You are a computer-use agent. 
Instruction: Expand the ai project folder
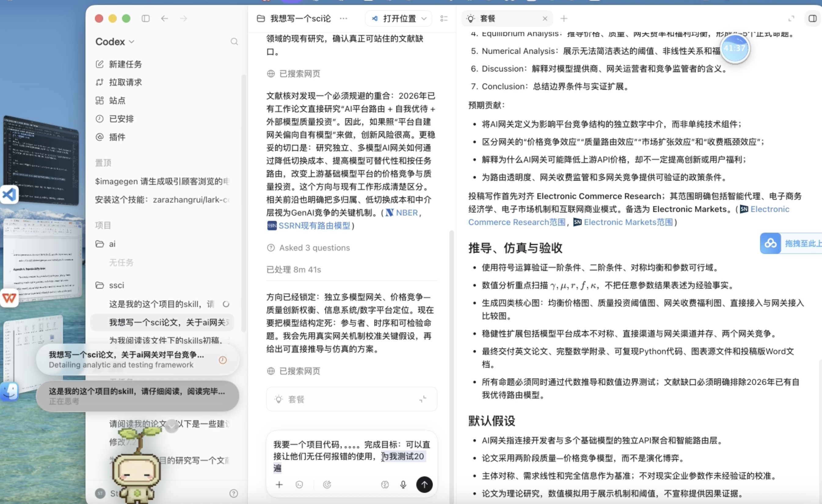106,244
